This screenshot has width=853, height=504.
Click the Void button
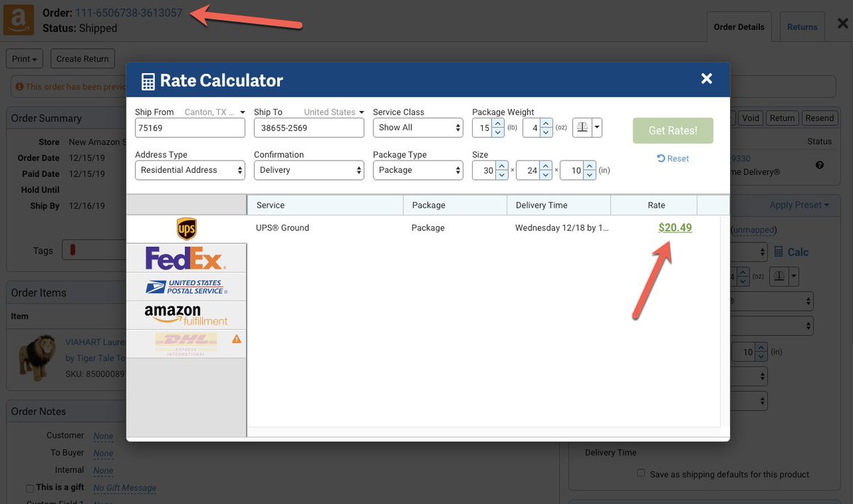click(751, 118)
